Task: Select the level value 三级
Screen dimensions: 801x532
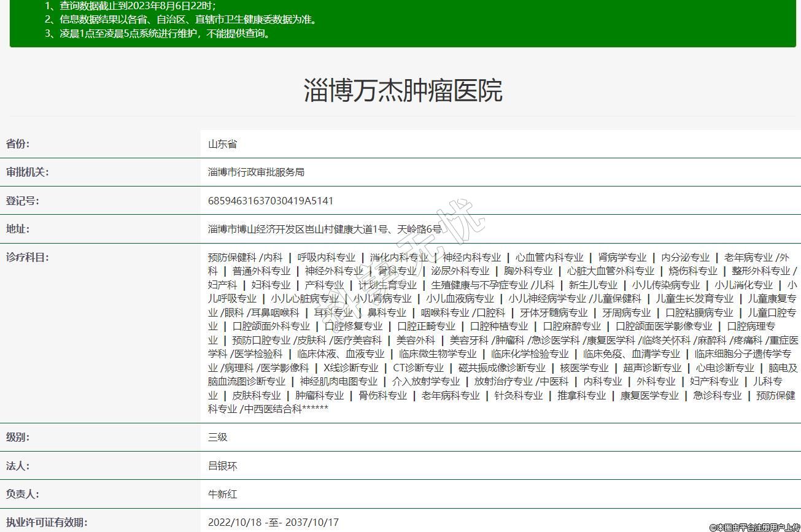Action: click(218, 438)
